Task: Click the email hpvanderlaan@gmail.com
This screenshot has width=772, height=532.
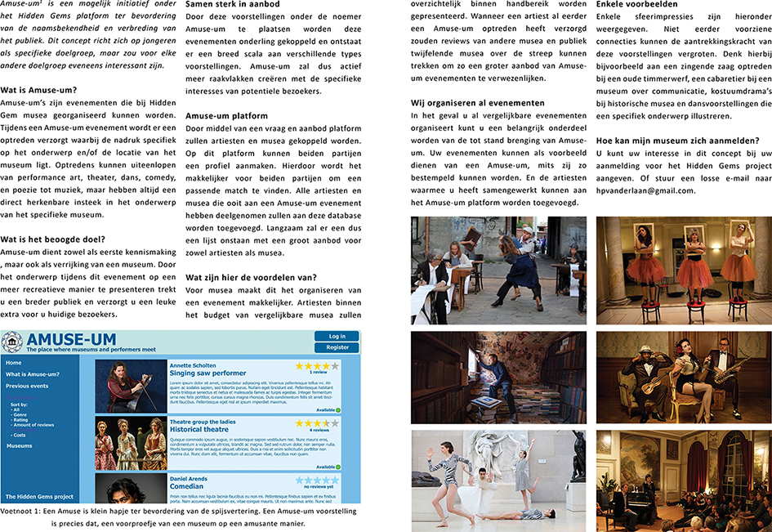Action: tap(645, 190)
